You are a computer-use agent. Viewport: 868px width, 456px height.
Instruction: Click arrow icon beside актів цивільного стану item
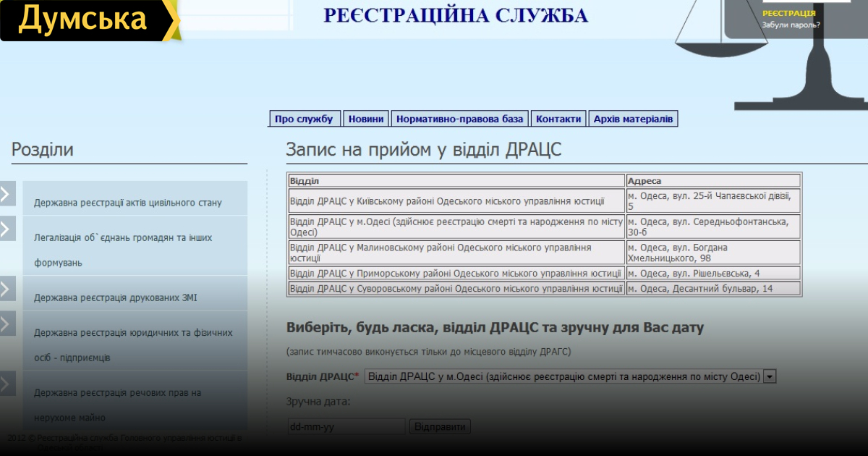point(7,193)
